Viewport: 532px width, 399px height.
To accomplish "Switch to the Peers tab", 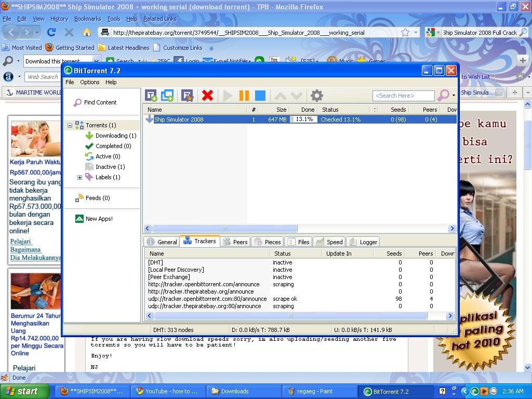I will (235, 242).
